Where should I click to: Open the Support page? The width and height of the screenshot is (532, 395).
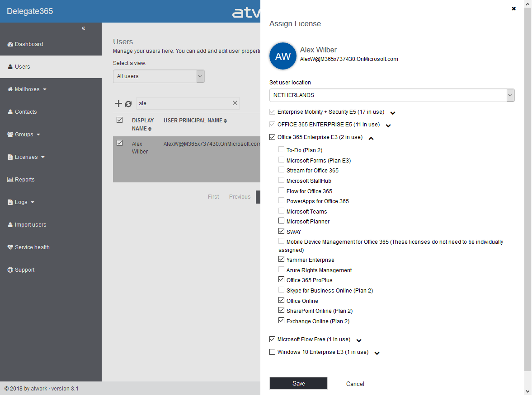25,270
